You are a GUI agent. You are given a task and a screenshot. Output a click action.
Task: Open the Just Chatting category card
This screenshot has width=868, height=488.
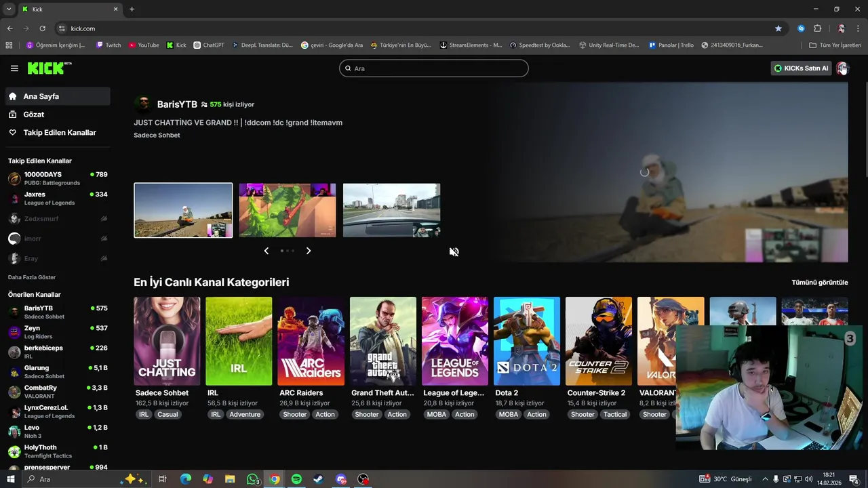click(167, 341)
